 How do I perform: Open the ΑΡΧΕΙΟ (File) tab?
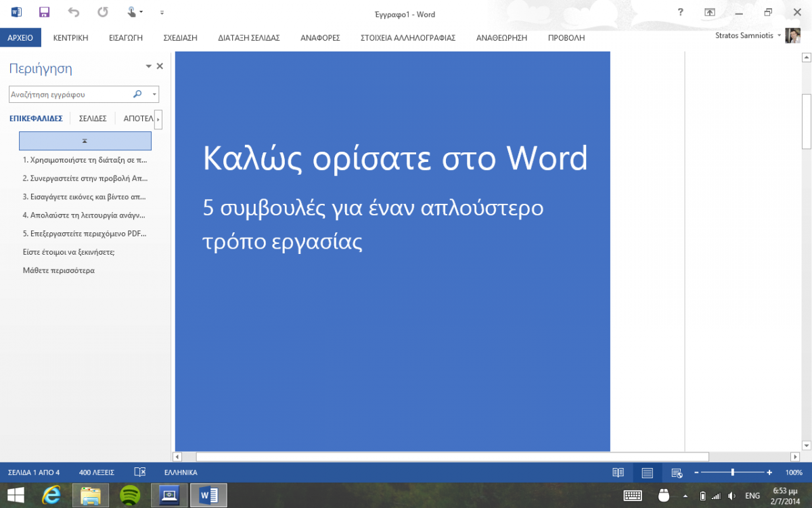(20, 38)
